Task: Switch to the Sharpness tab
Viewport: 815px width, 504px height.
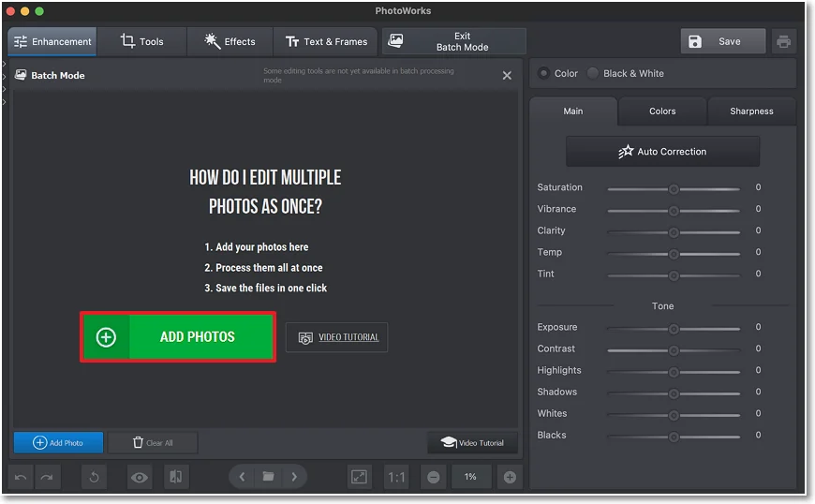Action: (751, 111)
